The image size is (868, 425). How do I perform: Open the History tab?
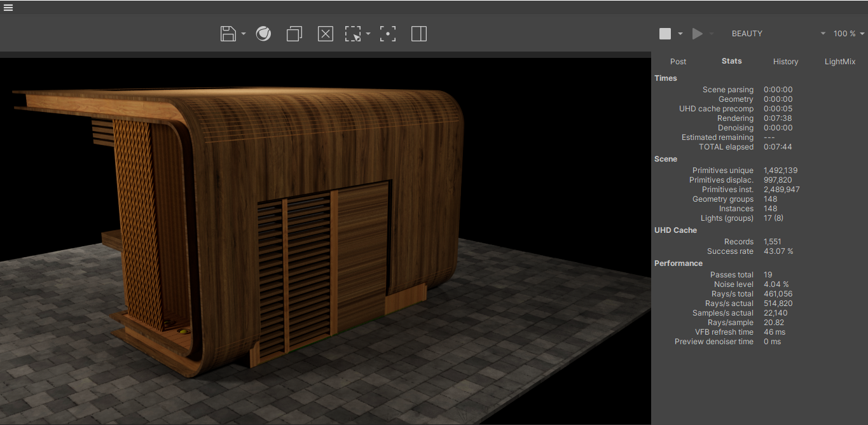coord(785,62)
